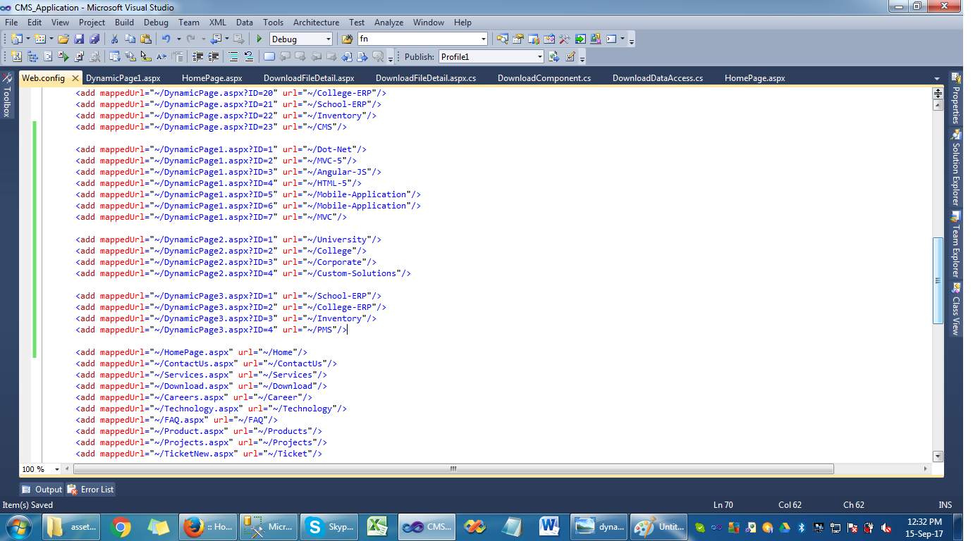Click the Start Page green arrow icon
Viewport: 980px width, 541px height.
580,39
